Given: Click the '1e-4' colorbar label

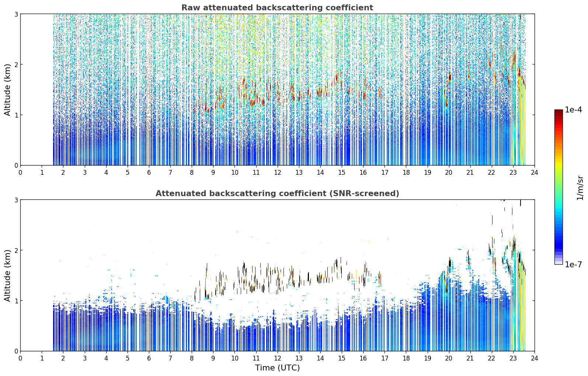Looking at the screenshot, I should (574, 110).
